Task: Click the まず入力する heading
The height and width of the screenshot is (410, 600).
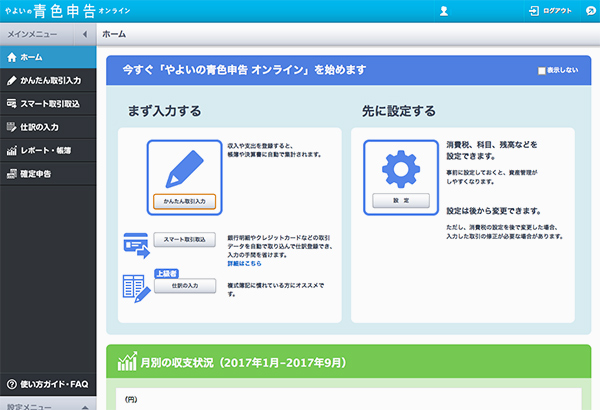Action: tap(165, 111)
